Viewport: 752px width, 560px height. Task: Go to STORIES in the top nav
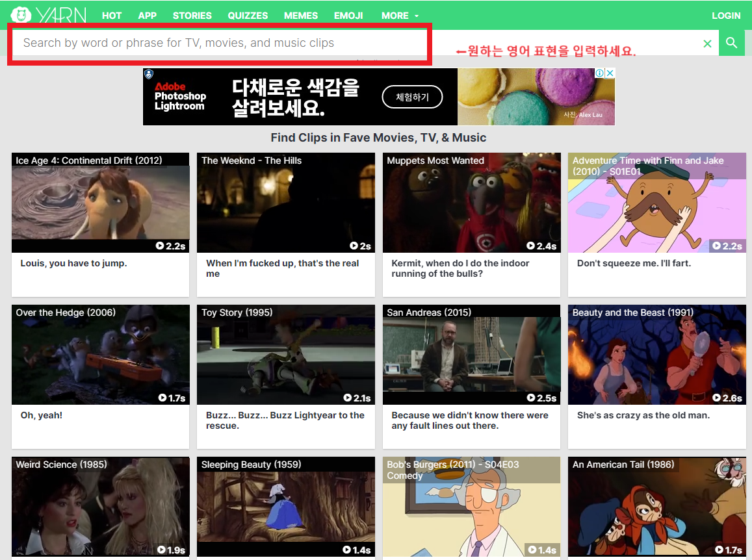click(x=192, y=16)
